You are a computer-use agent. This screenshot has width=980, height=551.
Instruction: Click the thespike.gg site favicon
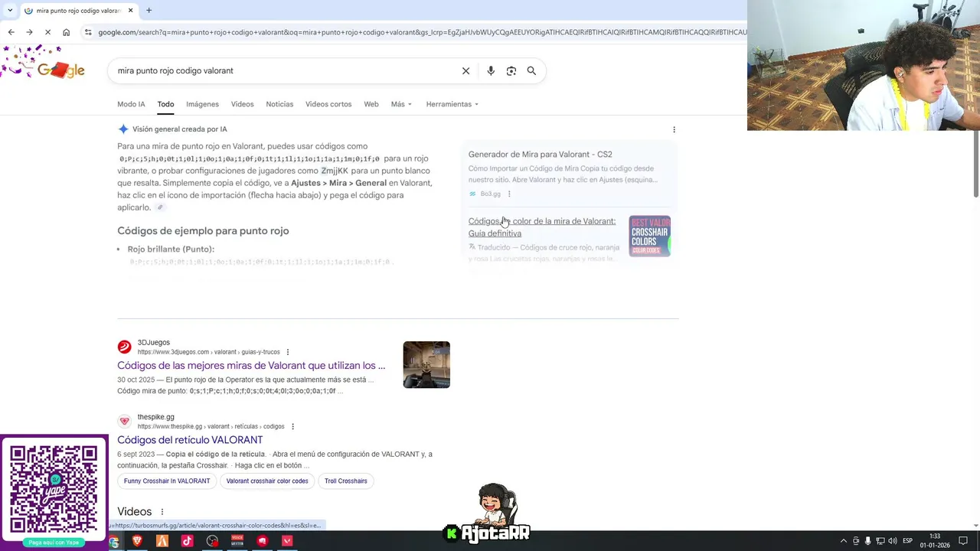pyautogui.click(x=124, y=421)
